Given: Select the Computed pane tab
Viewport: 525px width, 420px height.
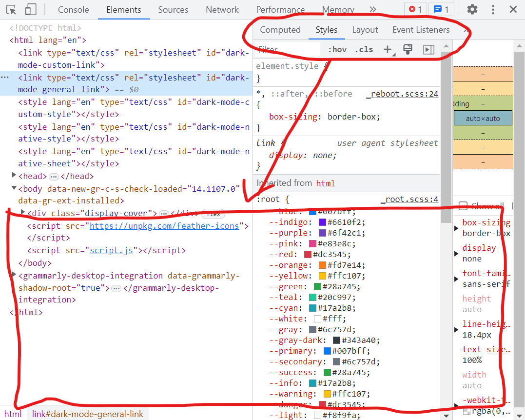Looking at the screenshot, I should pyautogui.click(x=280, y=30).
